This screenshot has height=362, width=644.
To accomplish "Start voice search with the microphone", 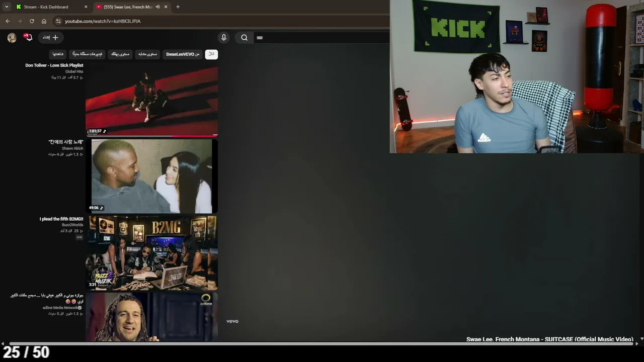I will click(224, 37).
